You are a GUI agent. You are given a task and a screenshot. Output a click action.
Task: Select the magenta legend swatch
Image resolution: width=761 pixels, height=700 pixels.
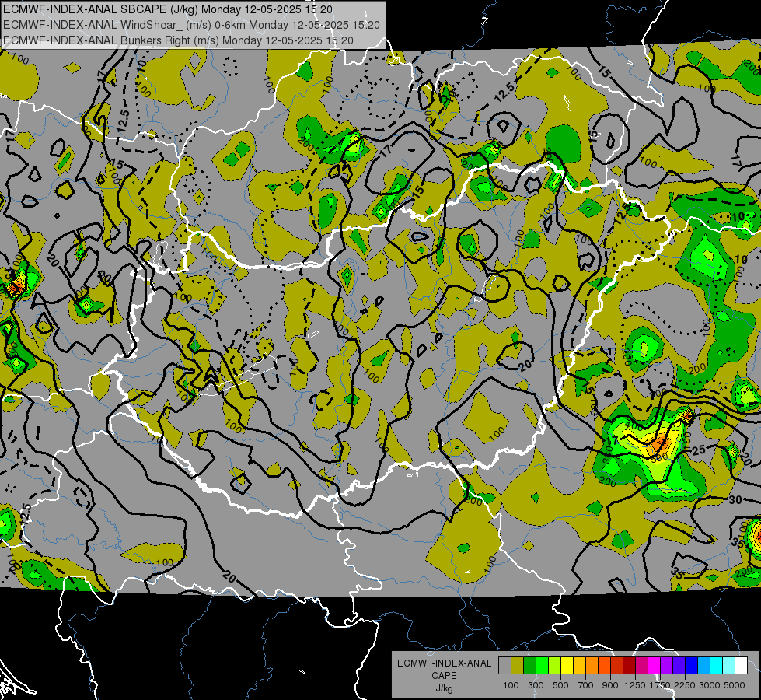tap(654, 665)
